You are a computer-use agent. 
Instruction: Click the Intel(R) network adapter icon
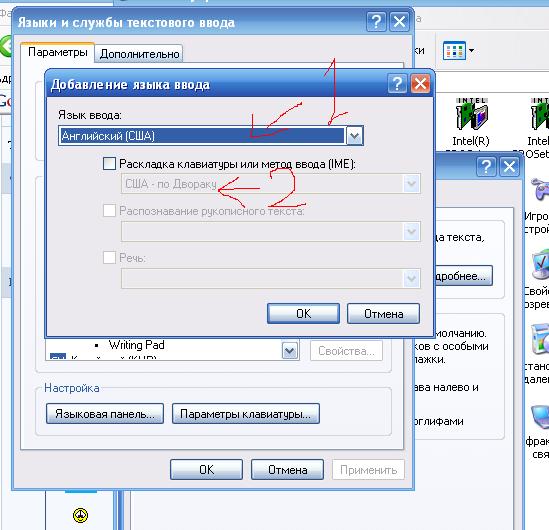(x=471, y=114)
